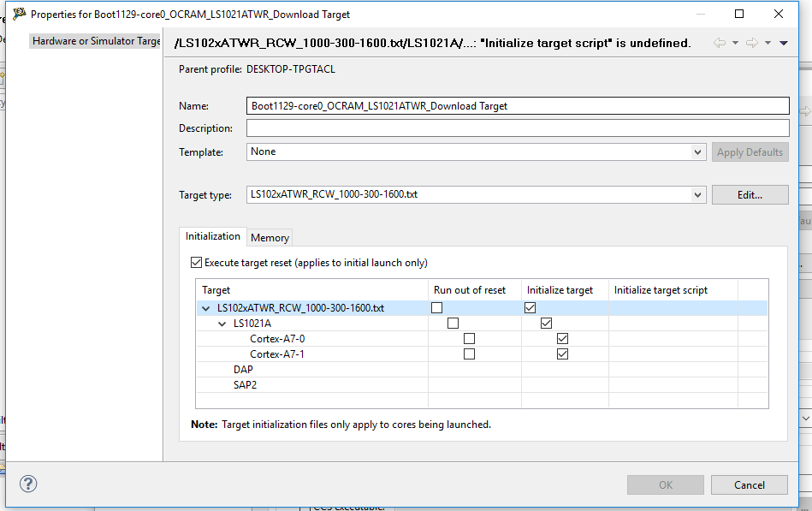Enable Run out of reset for LS1021A
Image resolution: width=812 pixels, height=511 pixels.
point(453,324)
